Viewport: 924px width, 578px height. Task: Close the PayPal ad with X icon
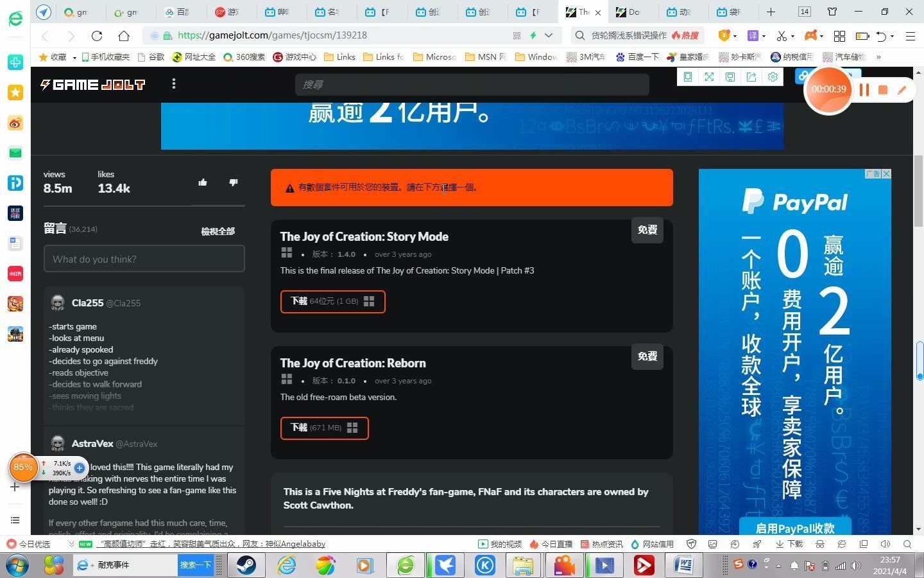[x=886, y=173]
